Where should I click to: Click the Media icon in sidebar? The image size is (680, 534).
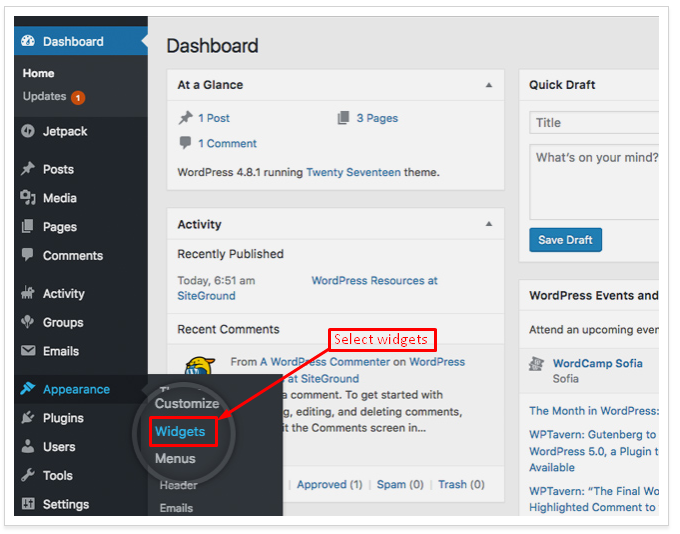click(28, 198)
